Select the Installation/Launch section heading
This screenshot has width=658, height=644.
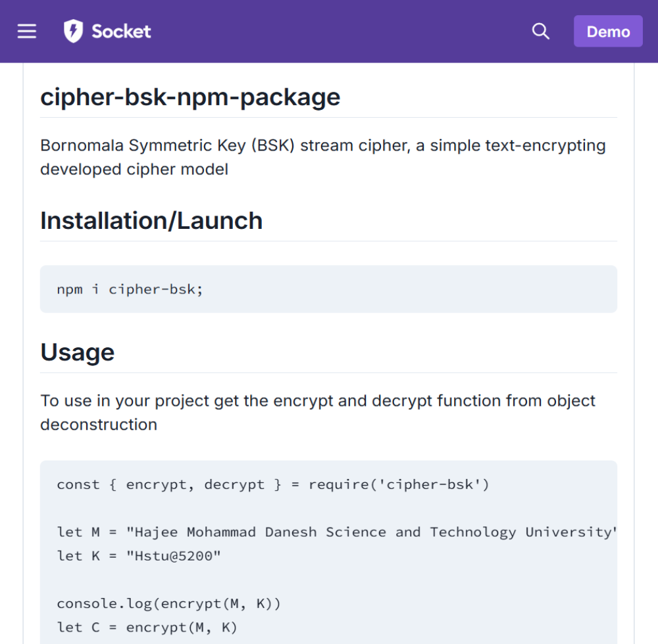coord(151,220)
